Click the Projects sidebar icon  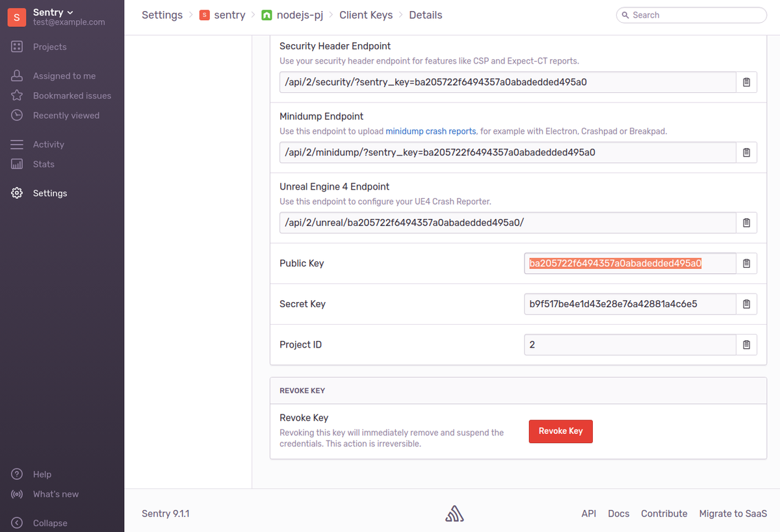18,47
